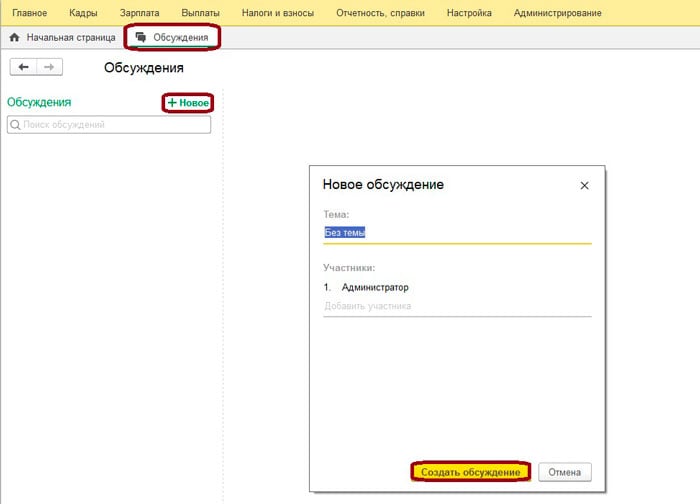The image size is (700, 504).
Task: Click the back arrow navigation button
Action: (x=23, y=67)
